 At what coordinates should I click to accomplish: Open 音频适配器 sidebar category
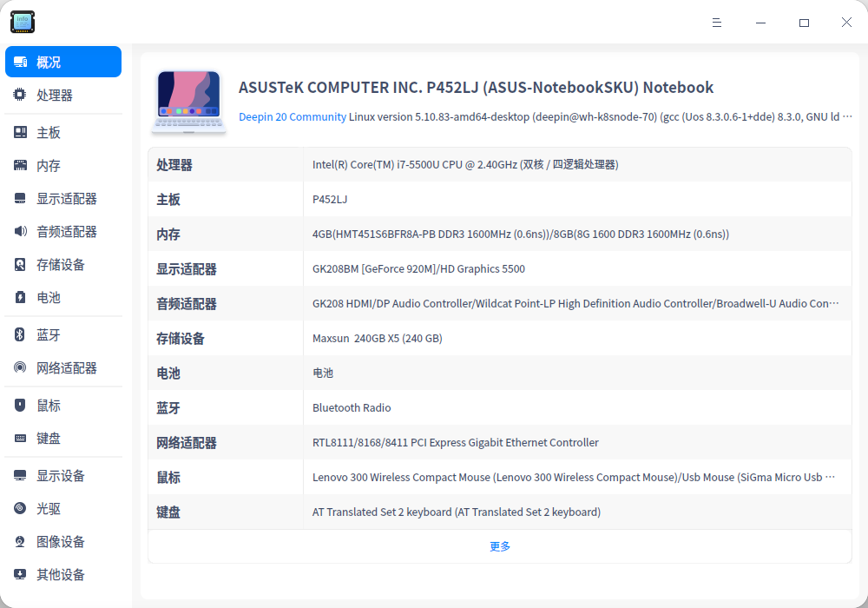(63, 231)
